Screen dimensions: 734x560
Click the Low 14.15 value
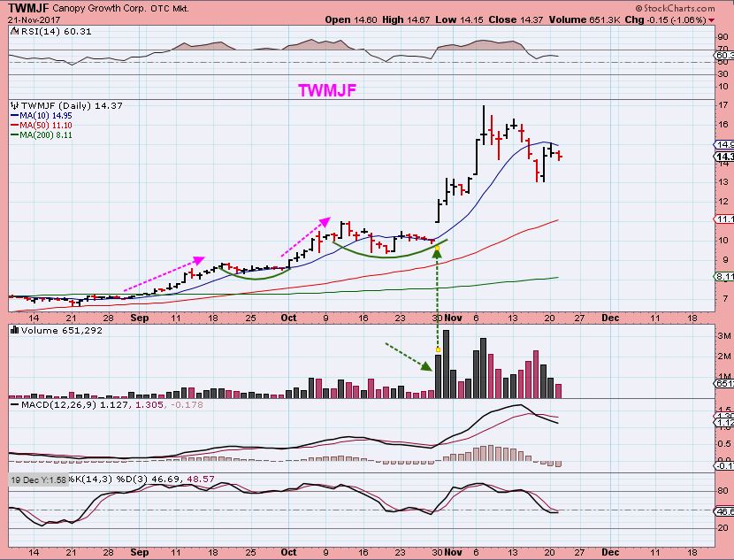459,19
